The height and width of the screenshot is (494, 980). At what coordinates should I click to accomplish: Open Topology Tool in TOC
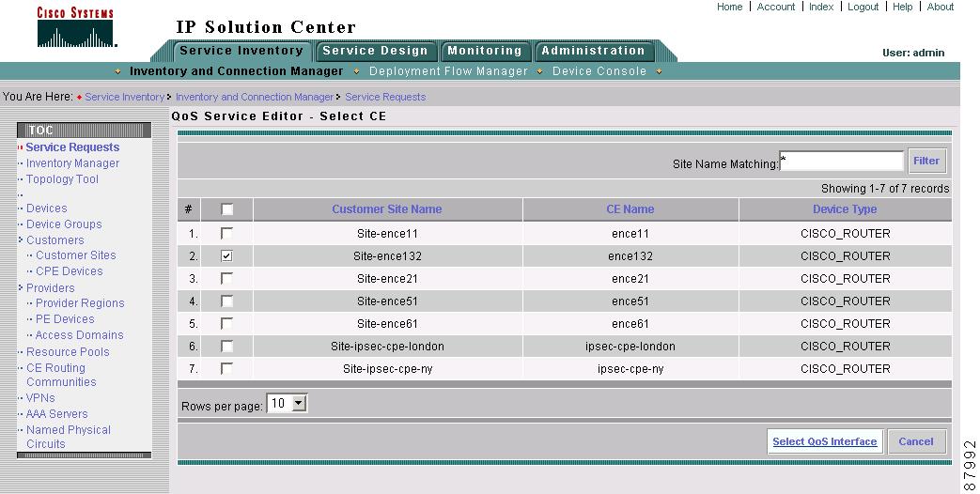(62, 179)
